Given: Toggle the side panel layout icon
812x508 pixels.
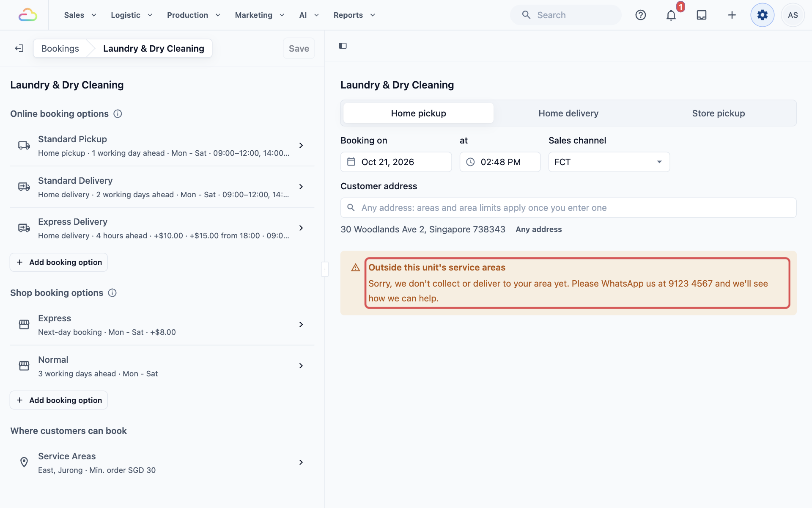Looking at the screenshot, I should click(x=343, y=46).
